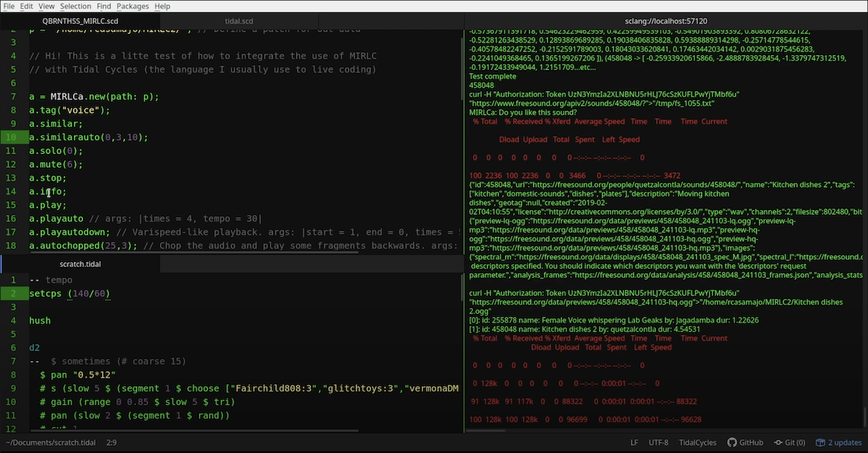Screen dimensions: 868x453
Task: Click the d2 line in scratch.tidal
Action: [35, 347]
